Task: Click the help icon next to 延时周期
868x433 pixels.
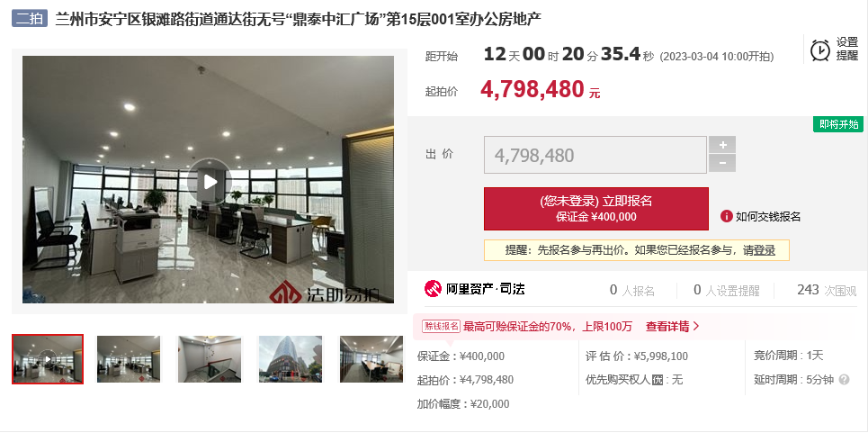Action: coord(845,380)
